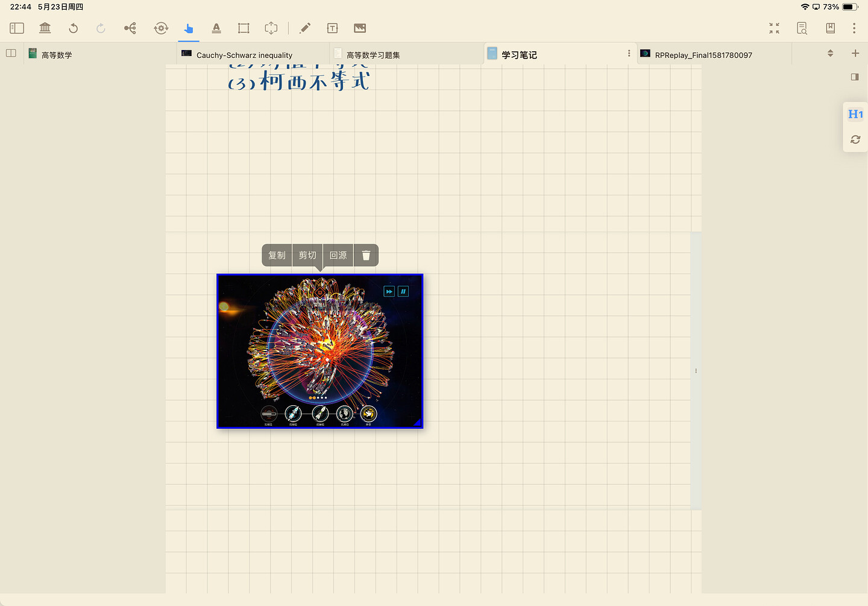The image size is (868, 606).
Task: Click the redo arrow
Action: 101,28
